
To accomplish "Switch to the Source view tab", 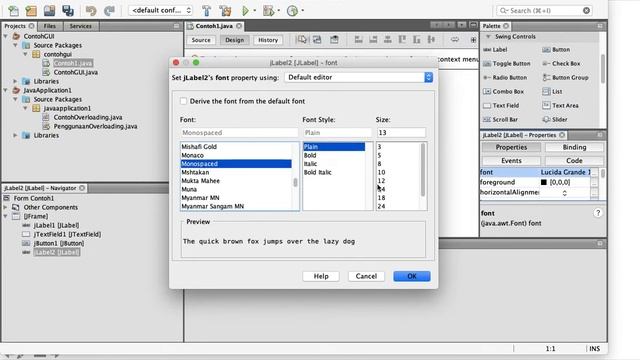I will (x=201, y=40).
